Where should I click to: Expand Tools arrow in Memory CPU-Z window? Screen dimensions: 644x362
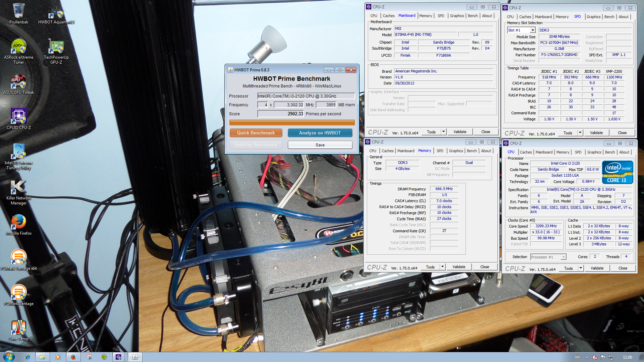click(442, 267)
